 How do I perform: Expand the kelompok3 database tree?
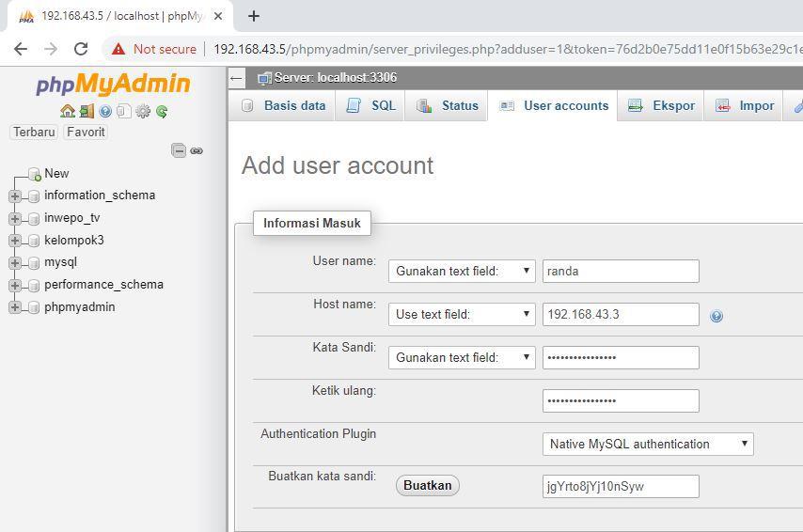[x=15, y=241]
